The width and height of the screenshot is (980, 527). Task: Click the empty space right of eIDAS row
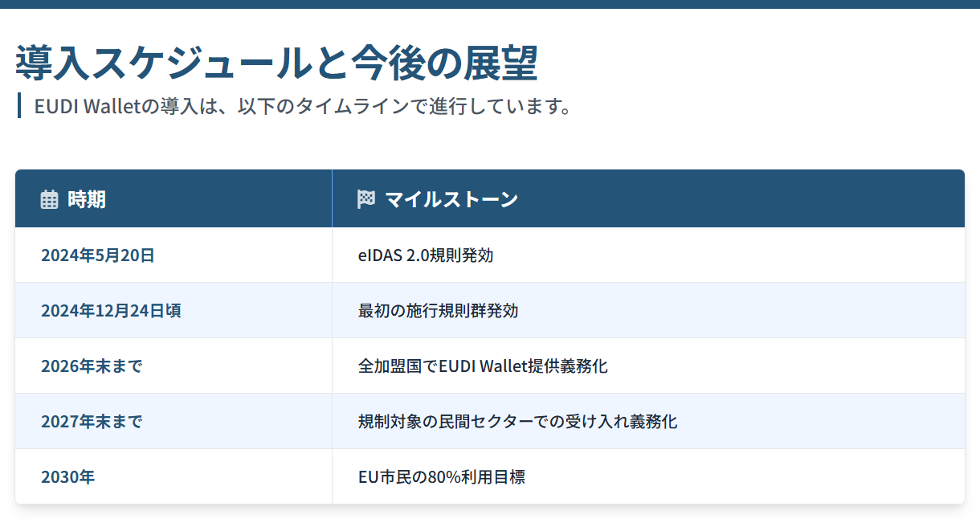(x=723, y=255)
